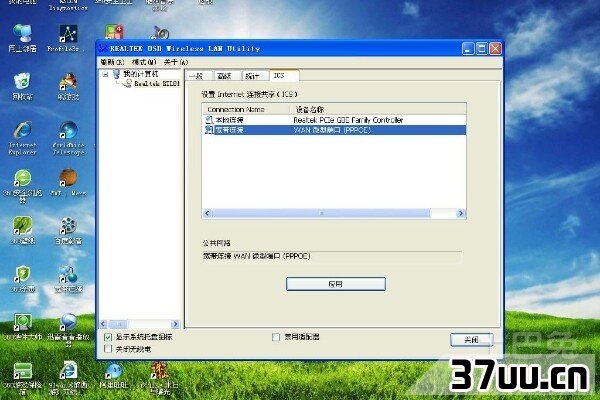
Task: Minimize the Realtek utility window
Action: click(x=468, y=49)
